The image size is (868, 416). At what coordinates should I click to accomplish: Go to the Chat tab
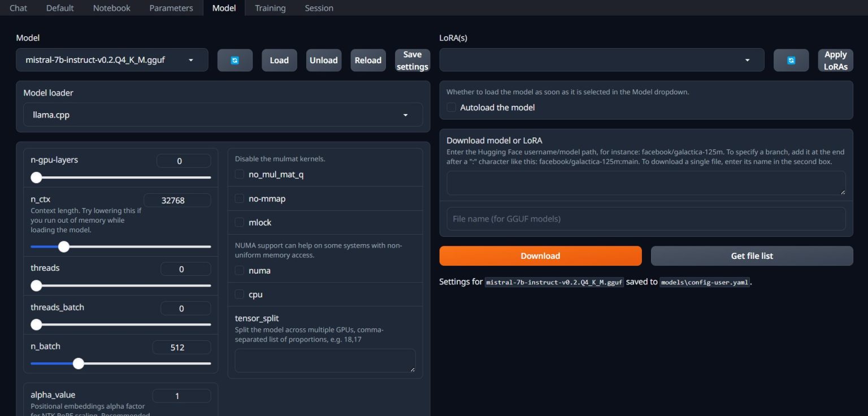[x=18, y=8]
